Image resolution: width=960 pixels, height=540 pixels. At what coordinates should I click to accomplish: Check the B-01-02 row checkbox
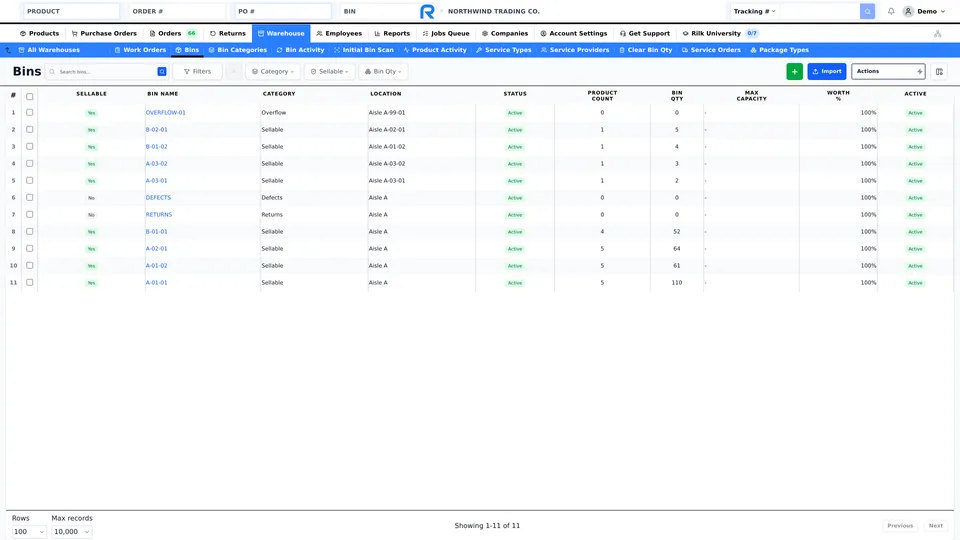point(29,146)
